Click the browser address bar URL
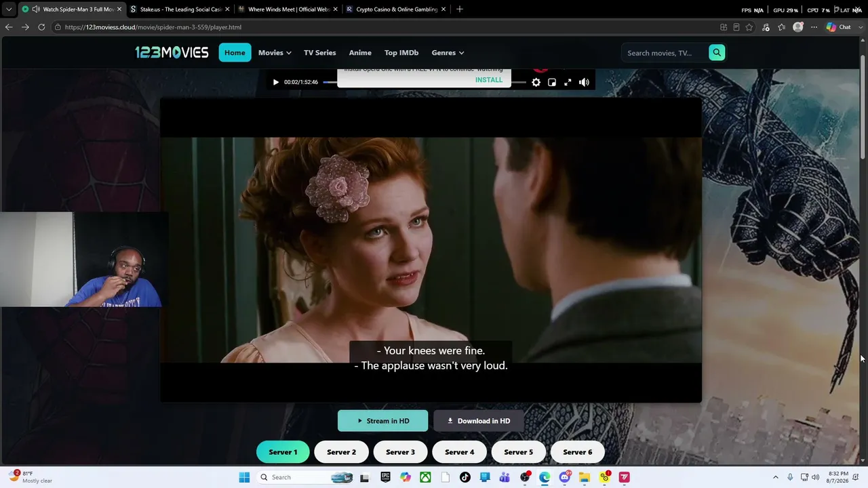The image size is (868, 488). click(153, 27)
